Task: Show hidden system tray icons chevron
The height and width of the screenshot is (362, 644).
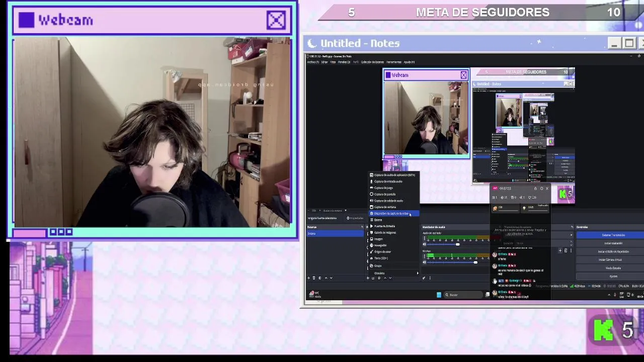Action: [609, 295]
